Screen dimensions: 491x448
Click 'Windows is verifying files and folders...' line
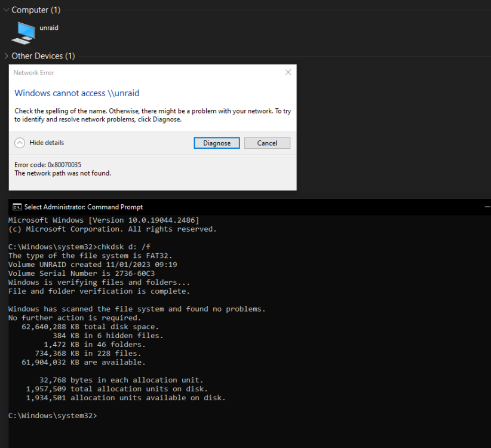[x=99, y=282]
